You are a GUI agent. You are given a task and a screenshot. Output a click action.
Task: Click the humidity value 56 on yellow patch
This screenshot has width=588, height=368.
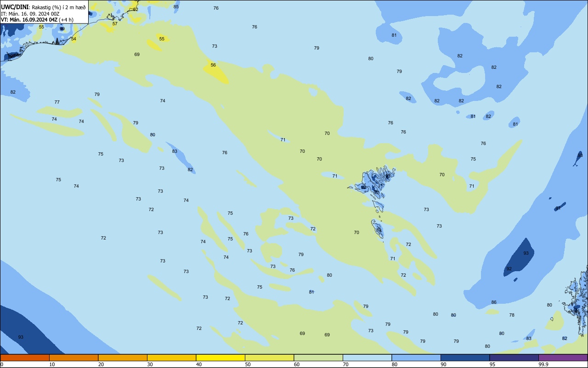click(x=213, y=65)
